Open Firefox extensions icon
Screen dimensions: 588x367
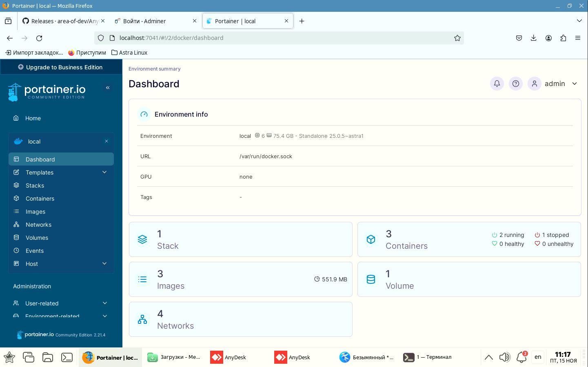563,38
